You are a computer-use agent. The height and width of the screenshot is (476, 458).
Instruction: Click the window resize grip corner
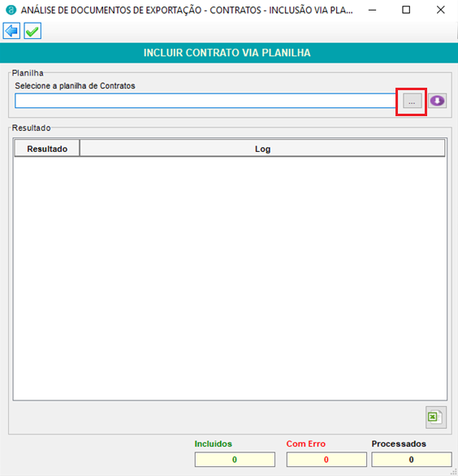455,473
